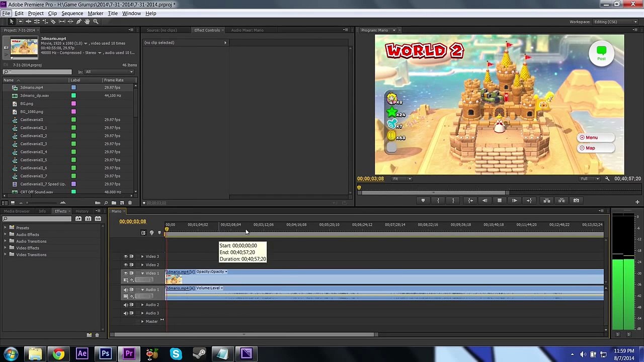This screenshot has width=644, height=362.
Task: Mute Audio 1 track speaker toggle
Action: 126,290
